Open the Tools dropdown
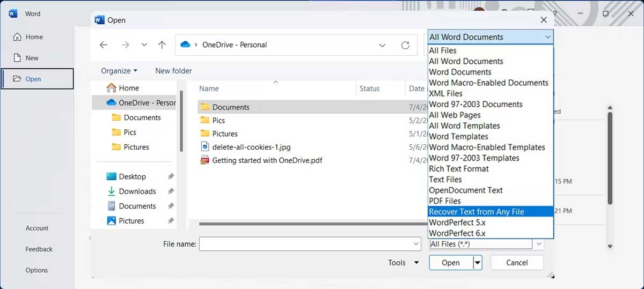 tap(404, 263)
